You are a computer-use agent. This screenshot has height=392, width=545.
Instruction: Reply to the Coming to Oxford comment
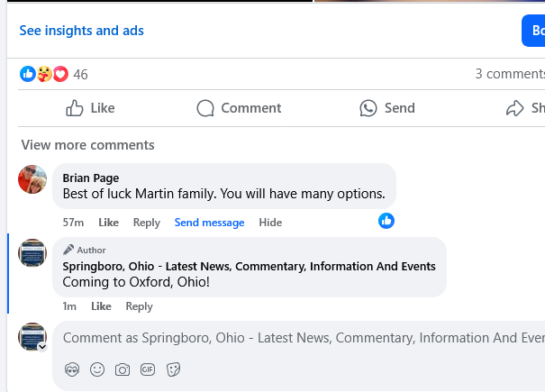tap(139, 306)
